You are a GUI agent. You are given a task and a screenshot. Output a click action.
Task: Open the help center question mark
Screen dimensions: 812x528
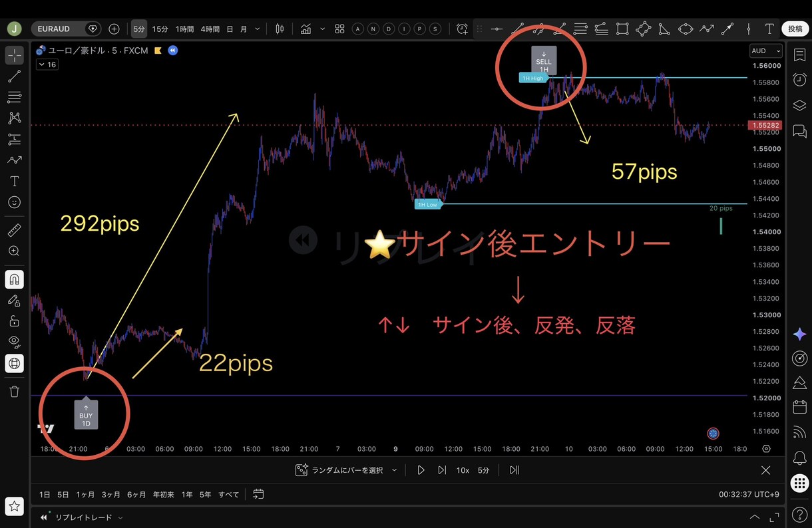coord(799,515)
